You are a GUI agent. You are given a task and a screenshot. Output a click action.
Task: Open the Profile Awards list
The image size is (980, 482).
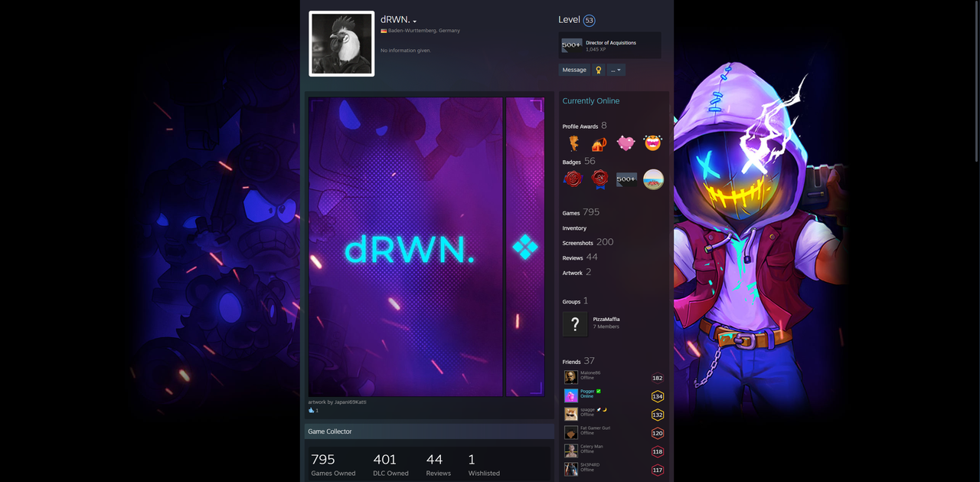(584, 126)
